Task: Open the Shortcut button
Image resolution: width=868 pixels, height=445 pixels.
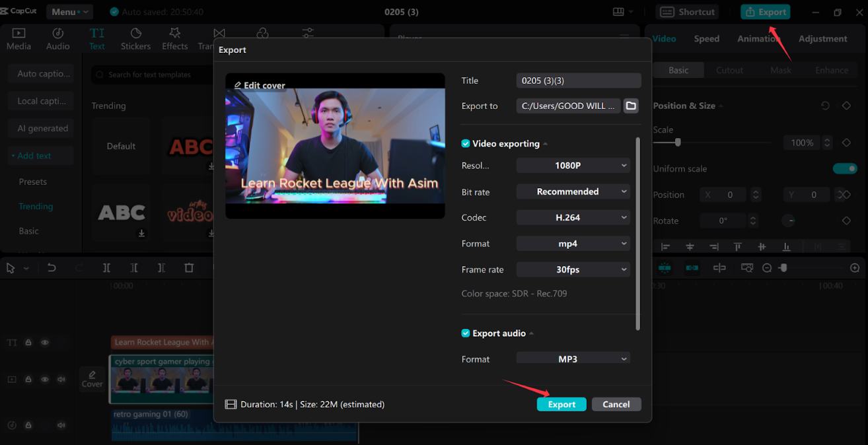Action: (687, 12)
